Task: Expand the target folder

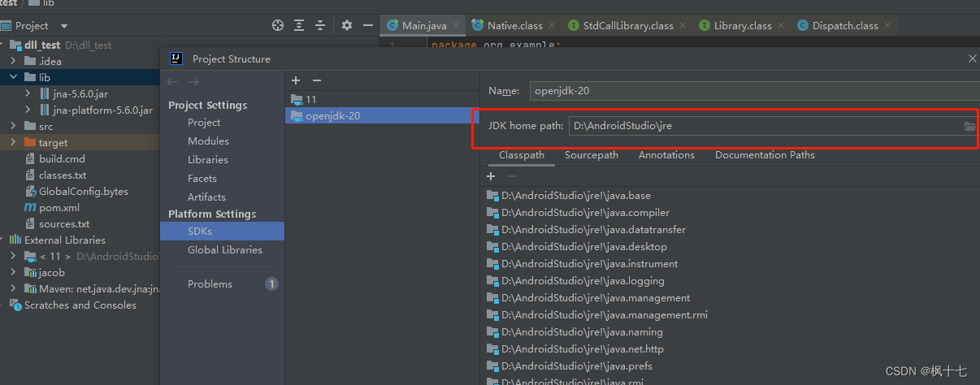Action: click(14, 142)
